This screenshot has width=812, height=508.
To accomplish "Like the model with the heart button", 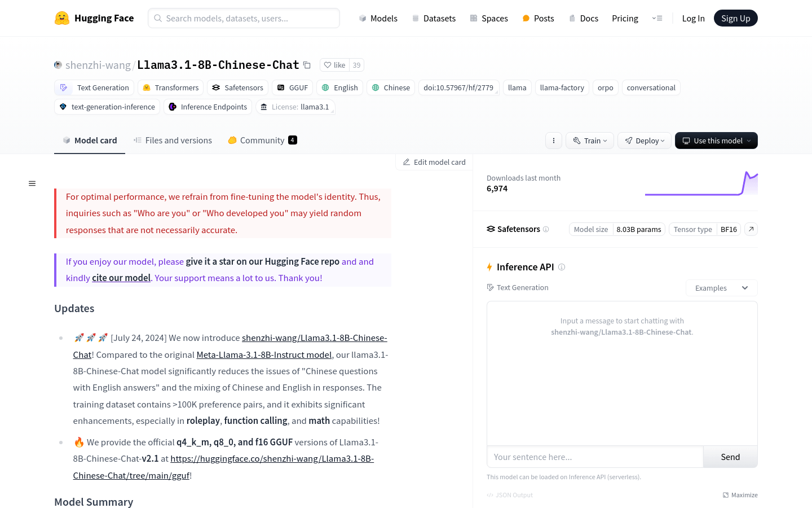I will [x=334, y=65].
